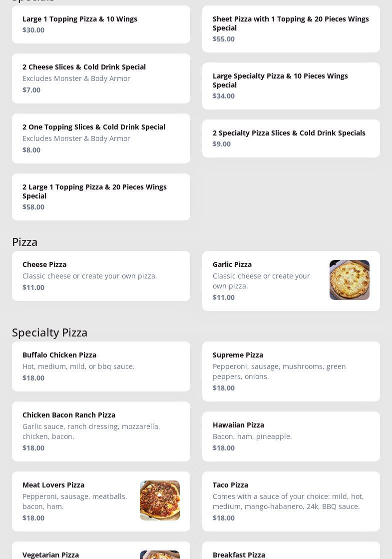Select the Garlic Pizza title
The width and height of the screenshot is (392, 559).
(x=232, y=264)
